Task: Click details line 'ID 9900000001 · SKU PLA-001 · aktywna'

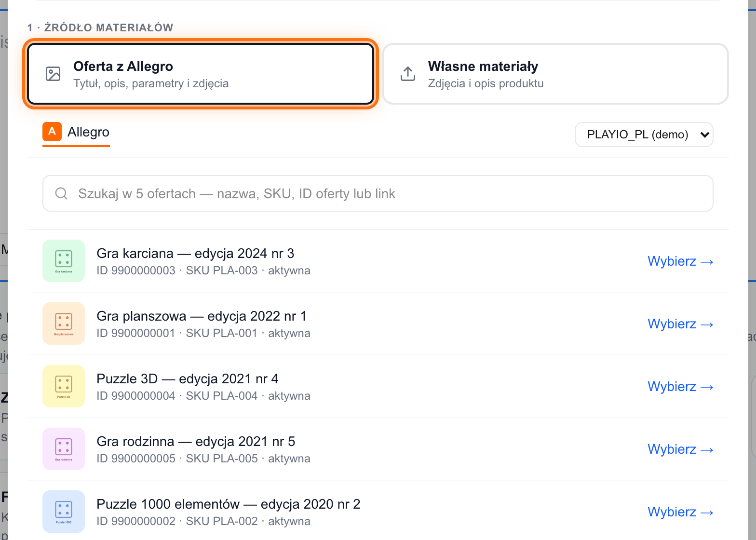Action: [203, 333]
